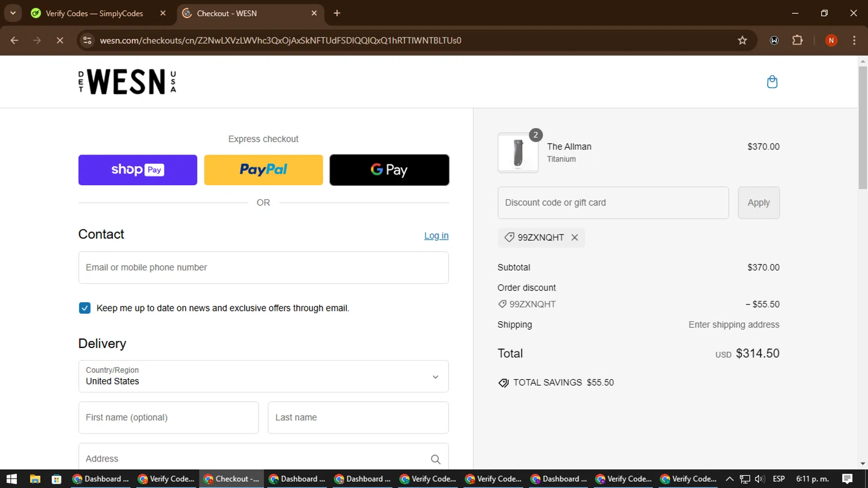The width and height of the screenshot is (868, 488).
Task: Click the extension icon beside the bookmark star
Action: 774,41
